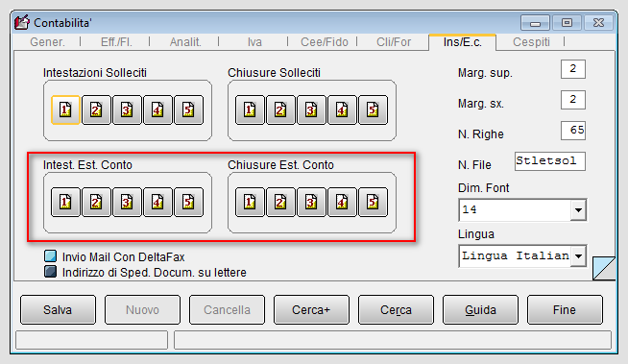Expand the Lingua dropdown
Image resolution: width=628 pixels, height=364 pixels.
coord(578,255)
